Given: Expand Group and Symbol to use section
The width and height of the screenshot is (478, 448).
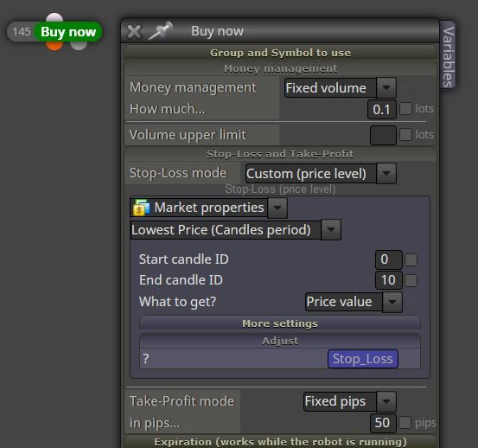Looking at the screenshot, I should pos(280,53).
